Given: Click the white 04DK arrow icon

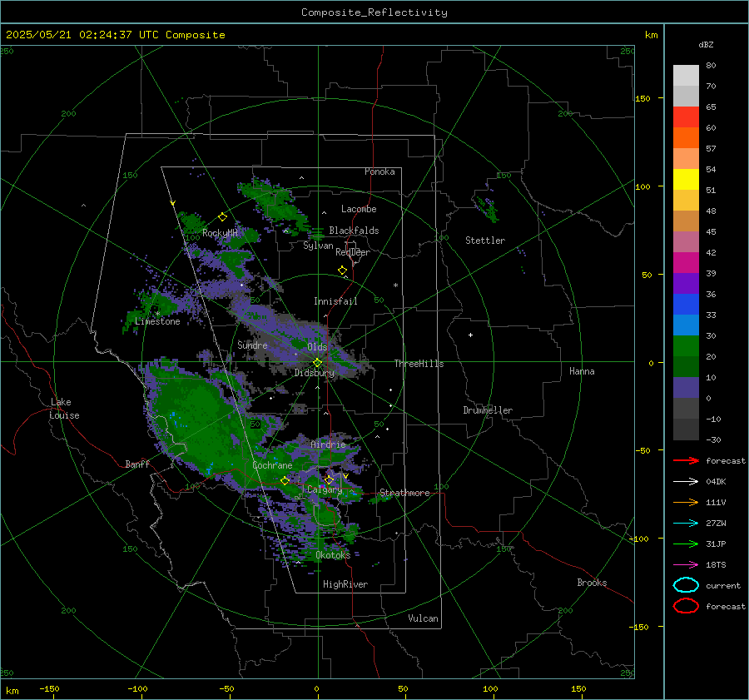Looking at the screenshot, I should (686, 482).
